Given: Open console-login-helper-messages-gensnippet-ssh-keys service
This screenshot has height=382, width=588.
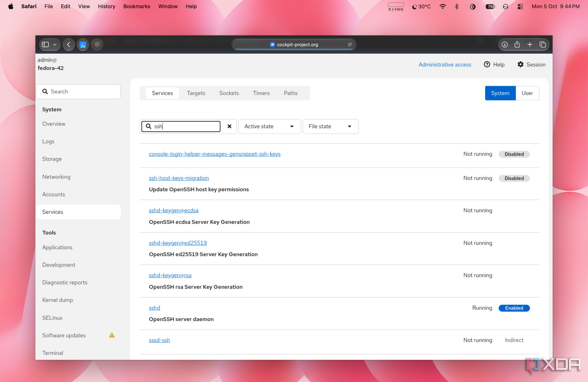Looking at the screenshot, I should 214,154.
